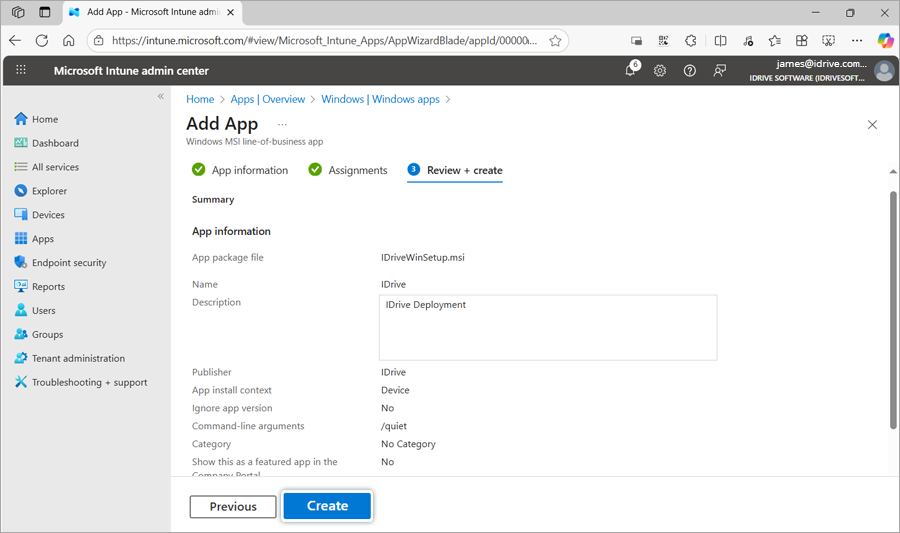Refresh the browser page
Screen dimensions: 900x533
pyautogui.click(x=41, y=41)
